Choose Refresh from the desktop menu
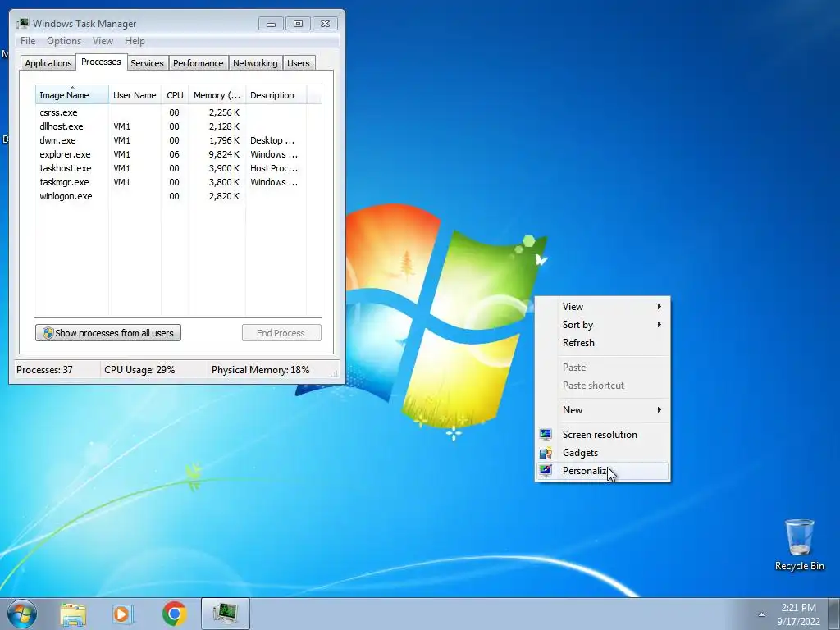840x630 pixels. point(603,343)
